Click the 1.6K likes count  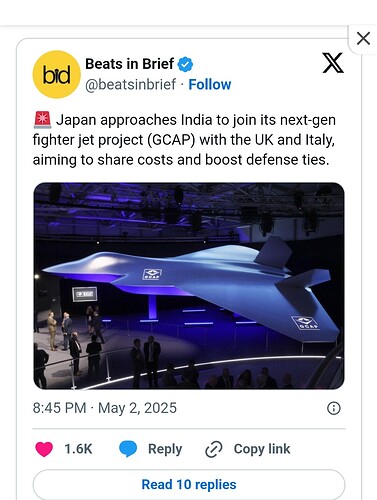[x=78, y=449]
